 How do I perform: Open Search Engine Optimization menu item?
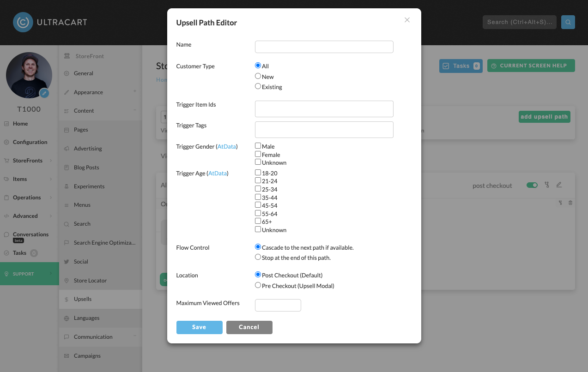(101, 243)
